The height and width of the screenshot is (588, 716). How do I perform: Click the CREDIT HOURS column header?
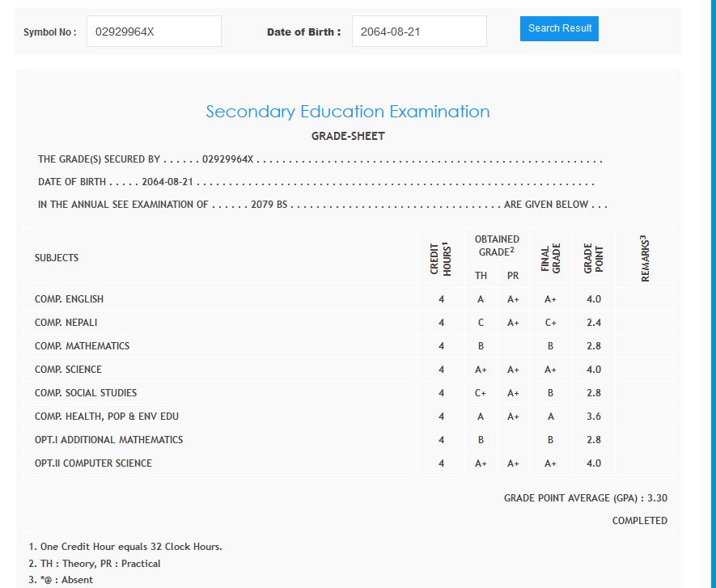[441, 258]
